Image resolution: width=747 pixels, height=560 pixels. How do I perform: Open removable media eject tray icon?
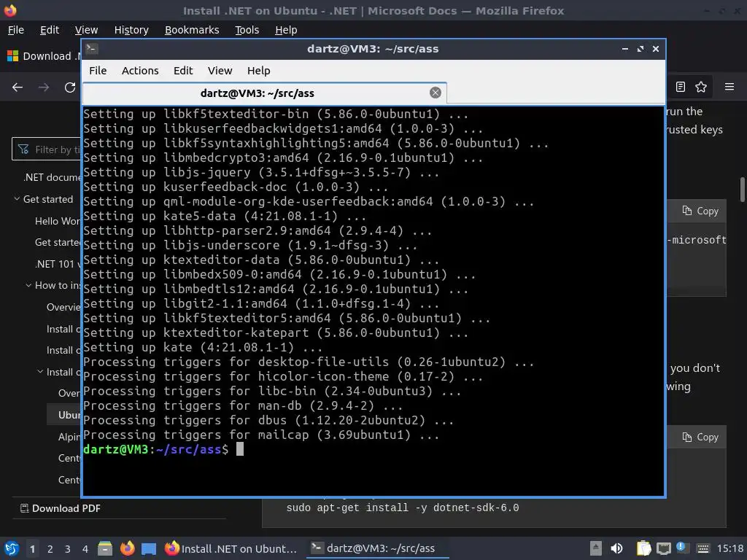(x=595, y=548)
